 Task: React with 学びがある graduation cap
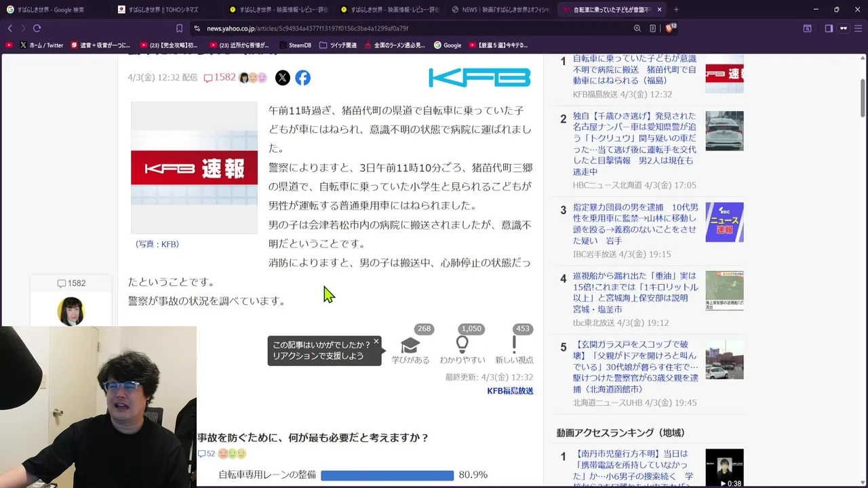coord(410,346)
